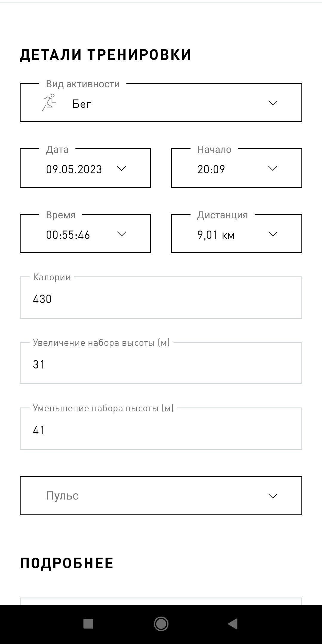The width and height of the screenshot is (322, 644).
Task: Expand the Дата chevron arrow
Action: [122, 168]
